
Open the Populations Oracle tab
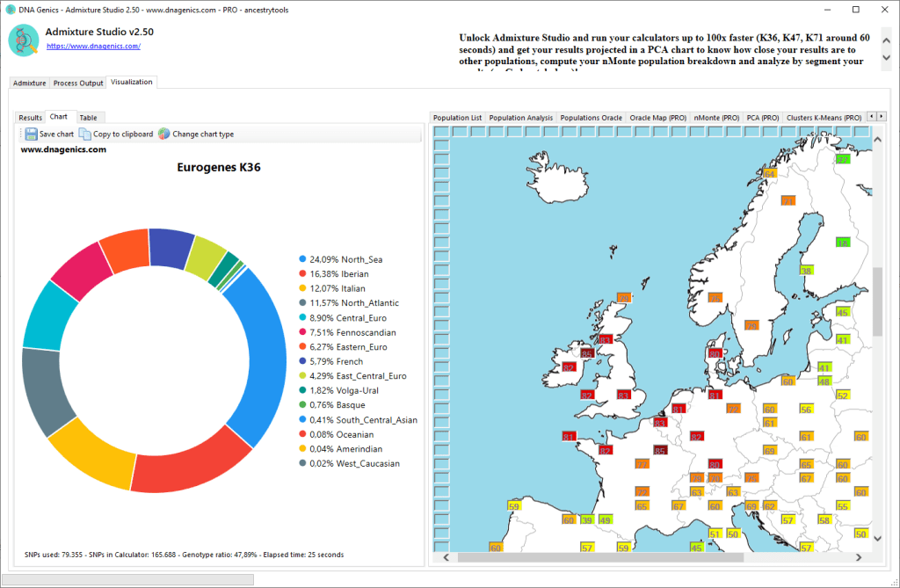(x=591, y=118)
